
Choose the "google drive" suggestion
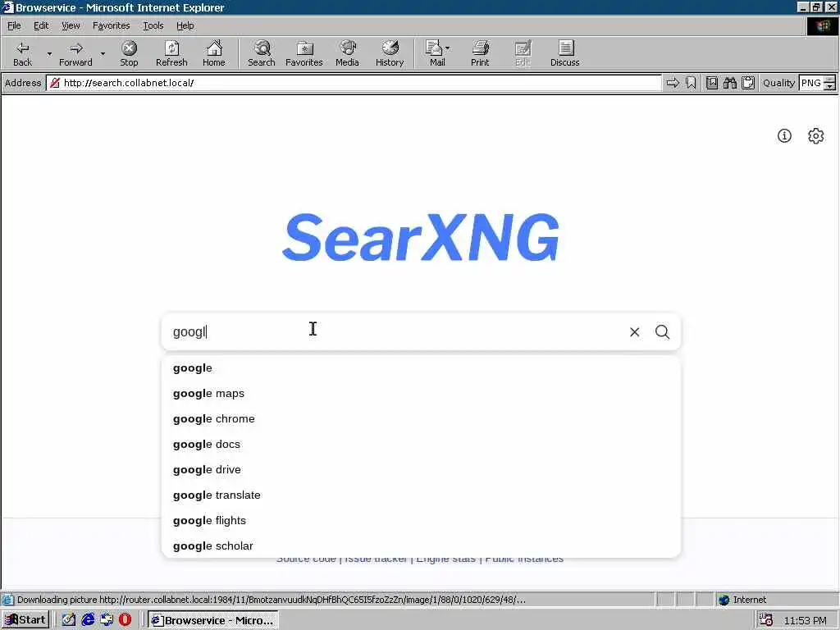[x=421, y=470]
